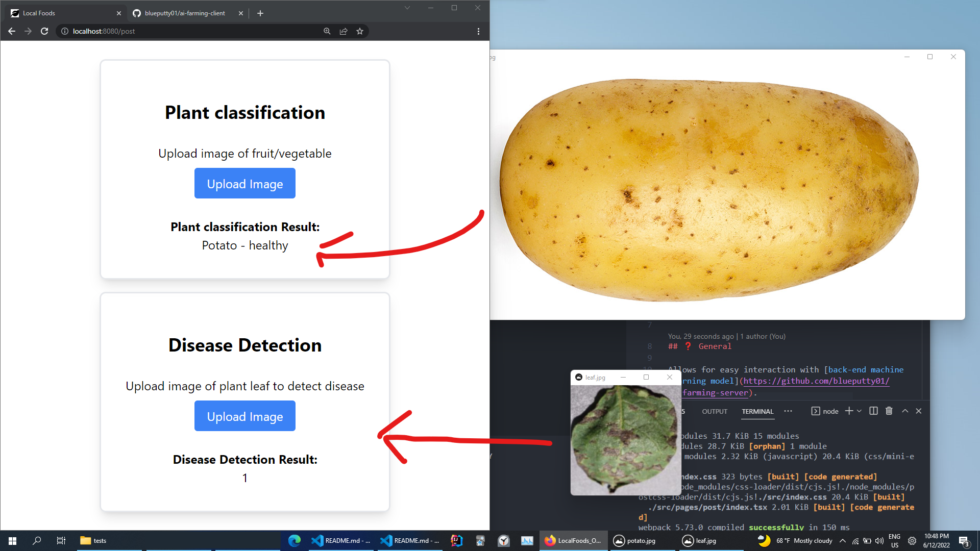Click the share page icon in address bar

pyautogui.click(x=344, y=31)
